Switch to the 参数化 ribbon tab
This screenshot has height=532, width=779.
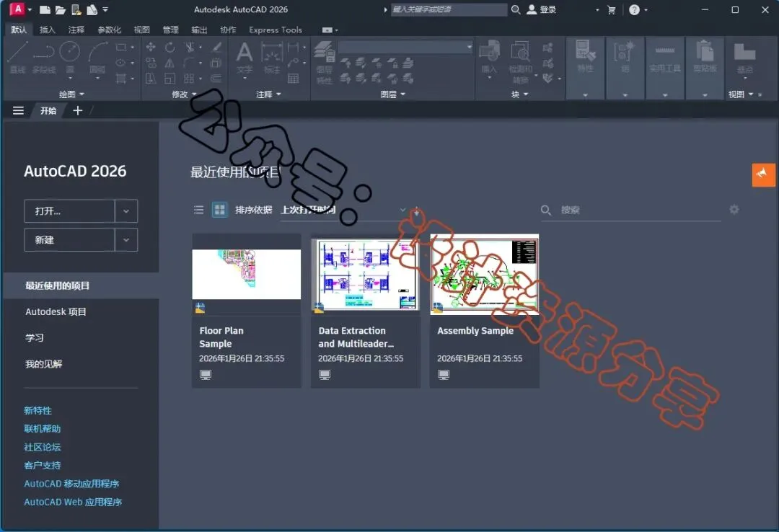[x=110, y=30]
